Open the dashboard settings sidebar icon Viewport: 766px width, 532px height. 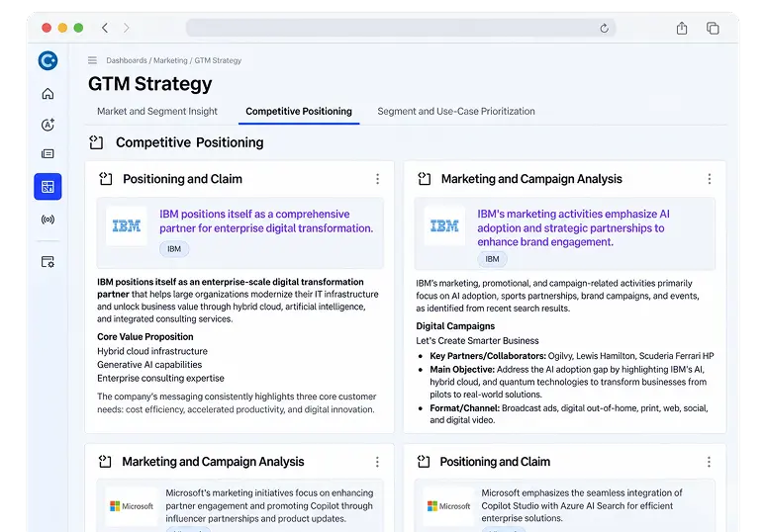[x=48, y=262]
